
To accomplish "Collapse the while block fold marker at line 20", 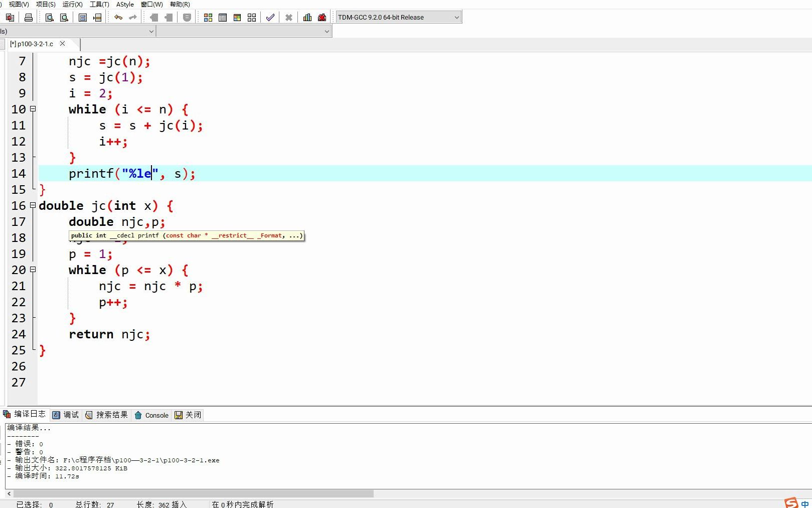I will (33, 270).
